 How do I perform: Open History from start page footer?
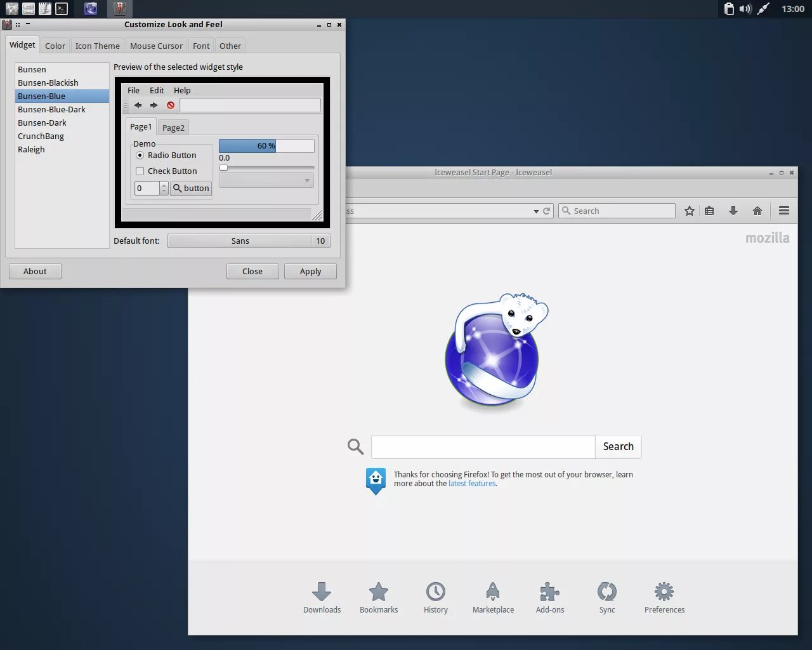click(436, 598)
